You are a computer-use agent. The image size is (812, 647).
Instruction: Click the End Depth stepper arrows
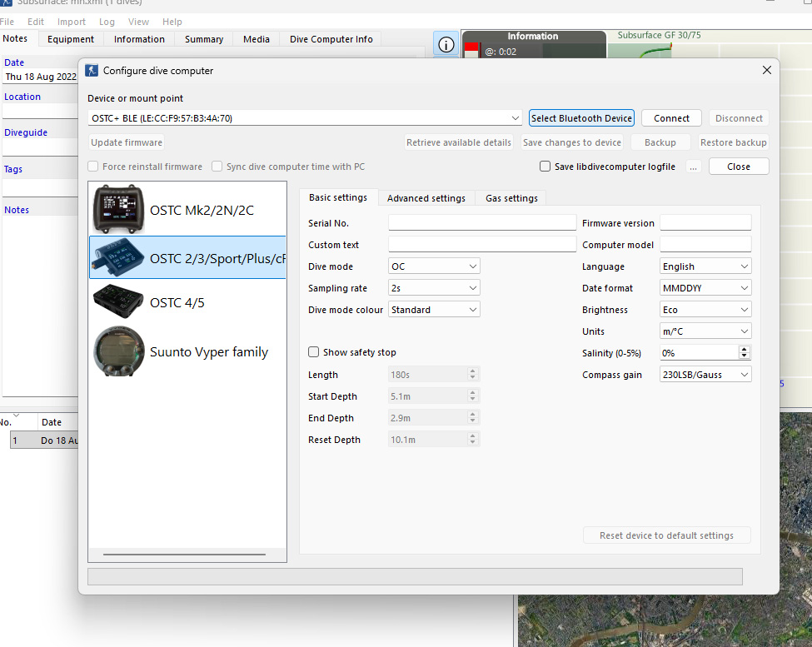tap(472, 418)
